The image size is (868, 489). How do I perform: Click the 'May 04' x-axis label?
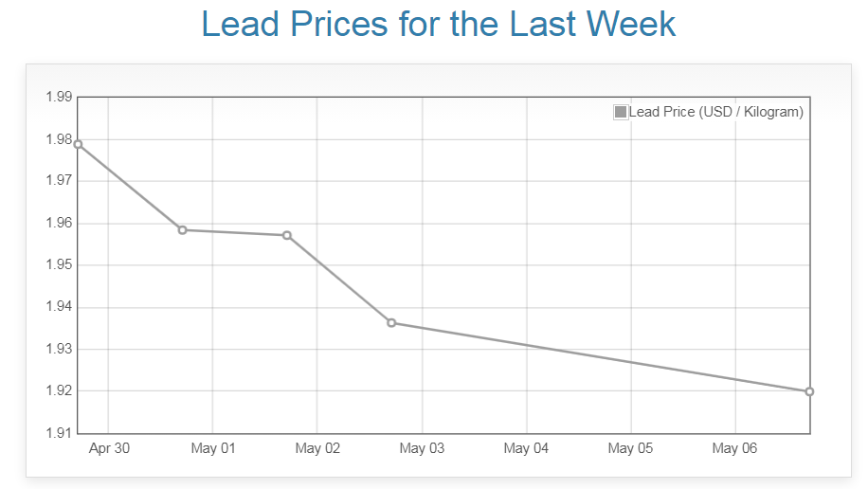tap(526, 448)
